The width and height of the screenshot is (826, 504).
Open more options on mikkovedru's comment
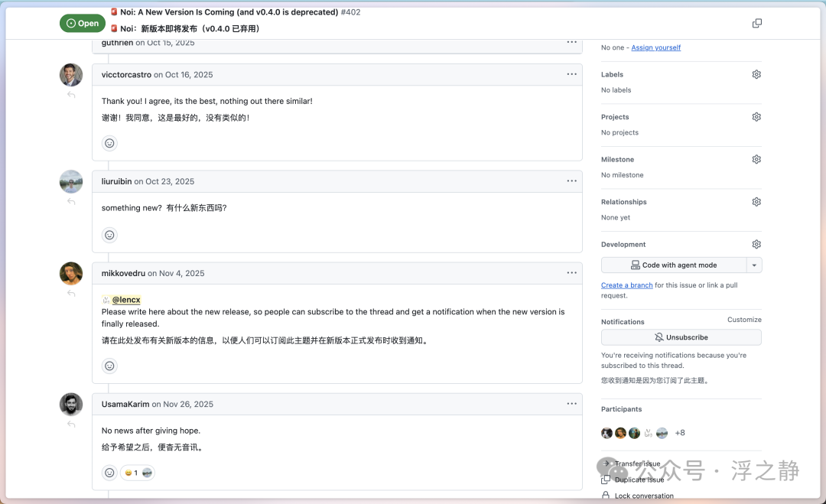[571, 273]
